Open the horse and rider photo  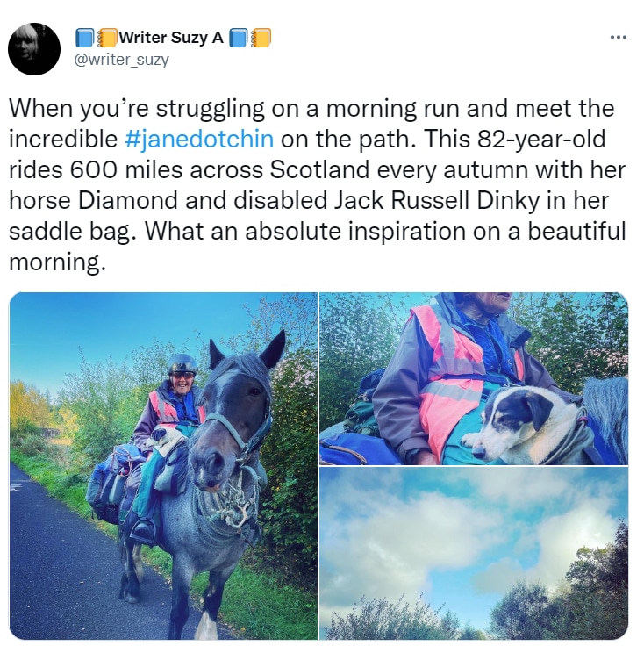[x=163, y=465]
